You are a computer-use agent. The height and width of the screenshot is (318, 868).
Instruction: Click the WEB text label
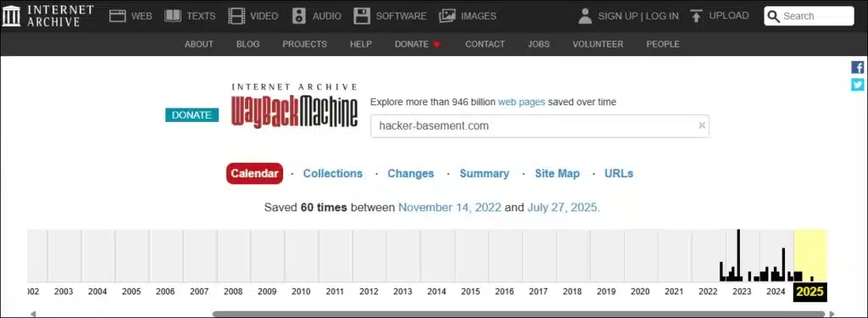pyautogui.click(x=142, y=16)
